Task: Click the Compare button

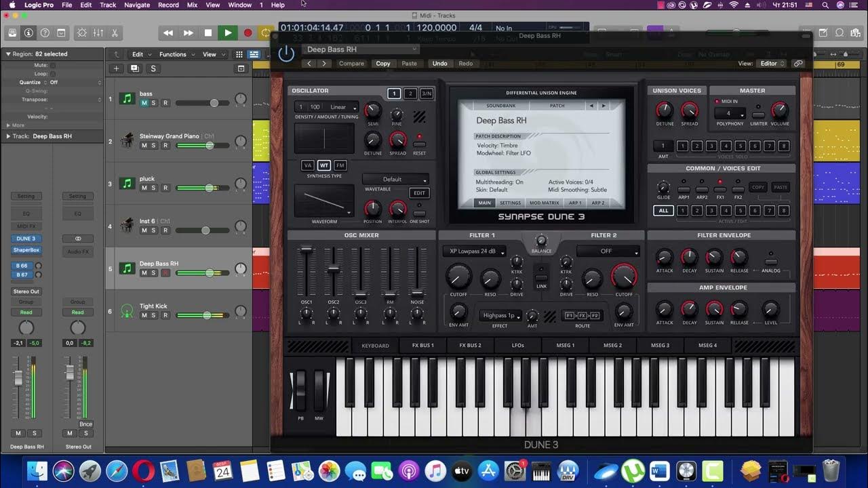Action: [x=351, y=64]
